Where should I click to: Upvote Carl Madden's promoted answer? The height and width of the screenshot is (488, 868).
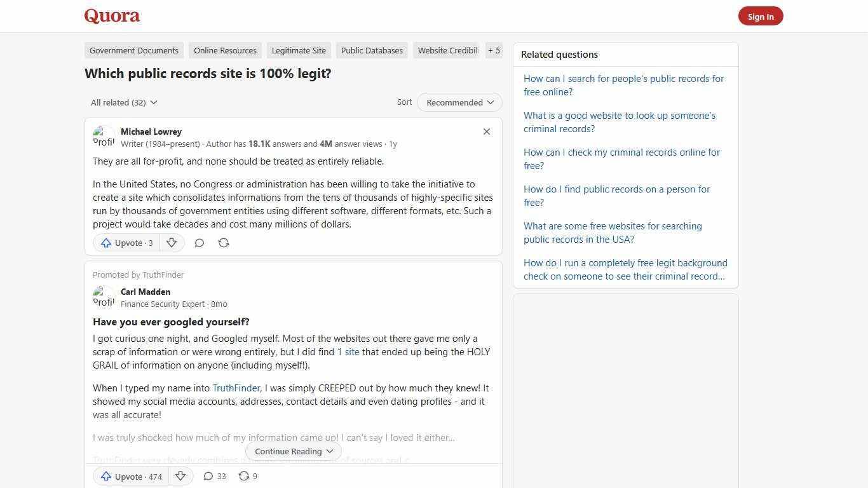130,476
